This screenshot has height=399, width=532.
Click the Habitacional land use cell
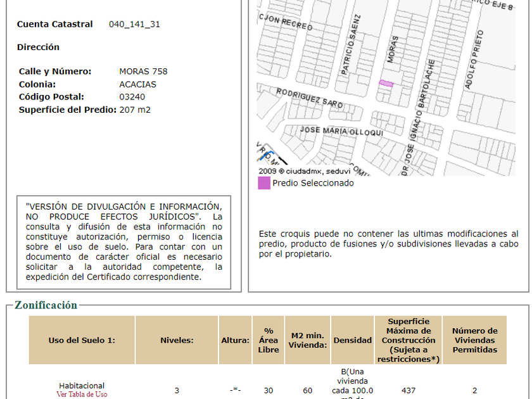click(x=82, y=386)
